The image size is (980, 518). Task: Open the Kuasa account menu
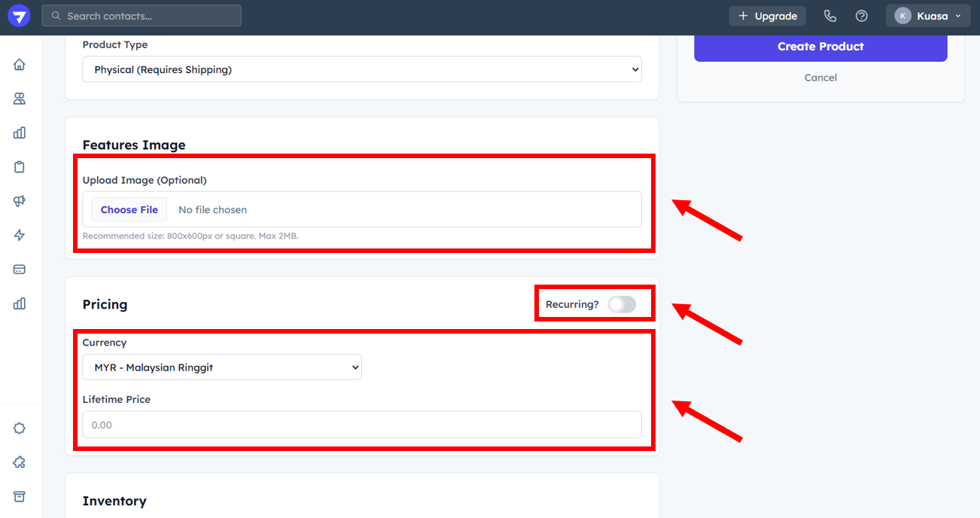928,16
